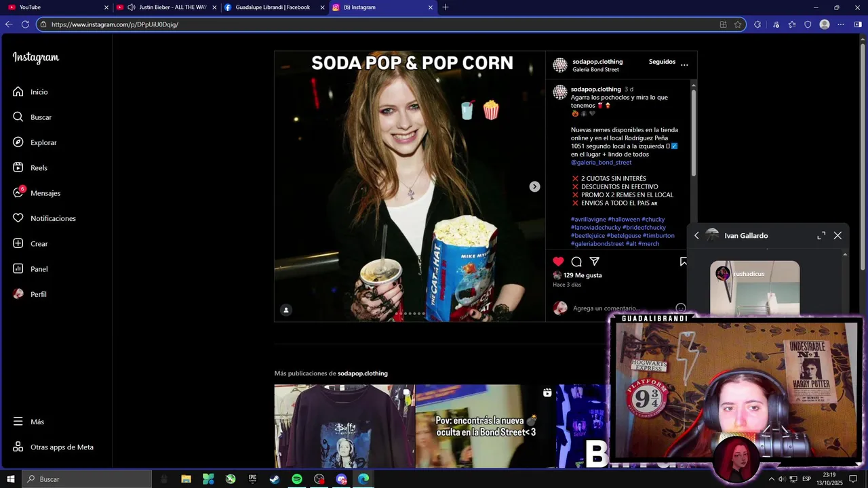Click Seguidos following button
The image size is (868, 488).
click(662, 62)
